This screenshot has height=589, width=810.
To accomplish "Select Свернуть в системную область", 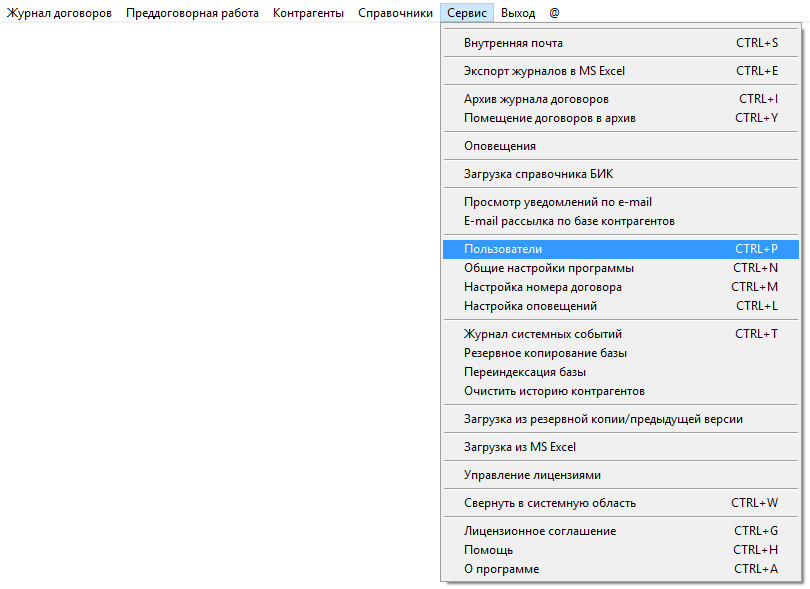I will click(x=549, y=503).
